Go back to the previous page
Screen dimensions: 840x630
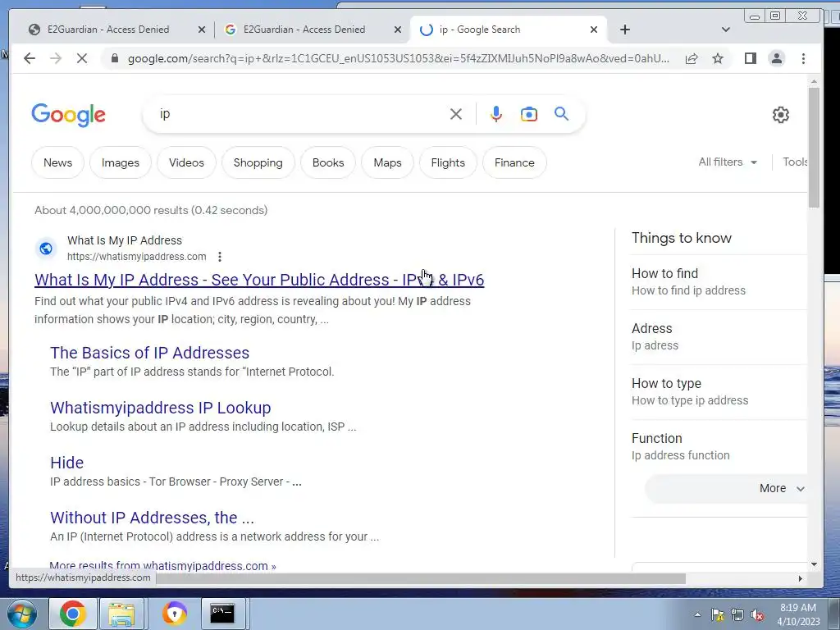[x=30, y=58]
